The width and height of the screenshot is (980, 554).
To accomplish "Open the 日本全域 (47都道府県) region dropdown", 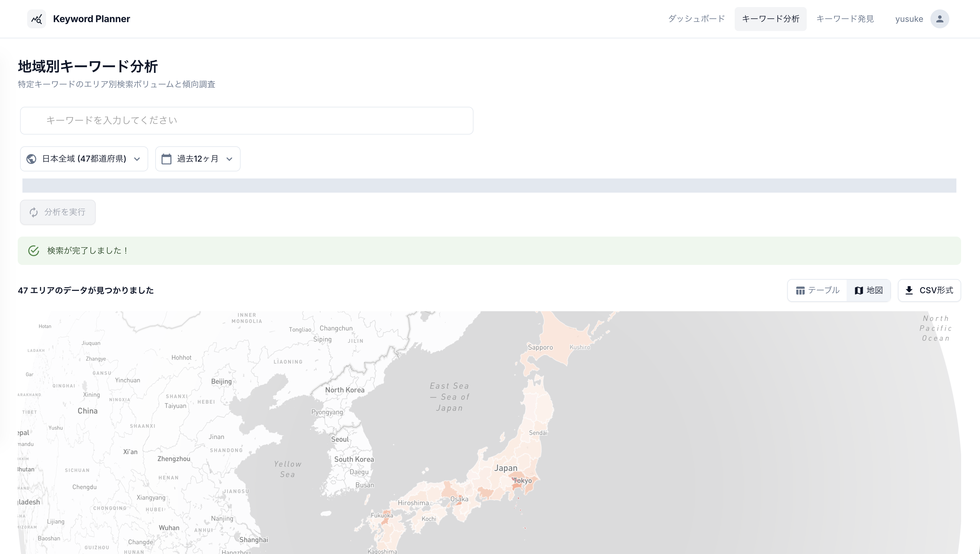I will click(84, 159).
